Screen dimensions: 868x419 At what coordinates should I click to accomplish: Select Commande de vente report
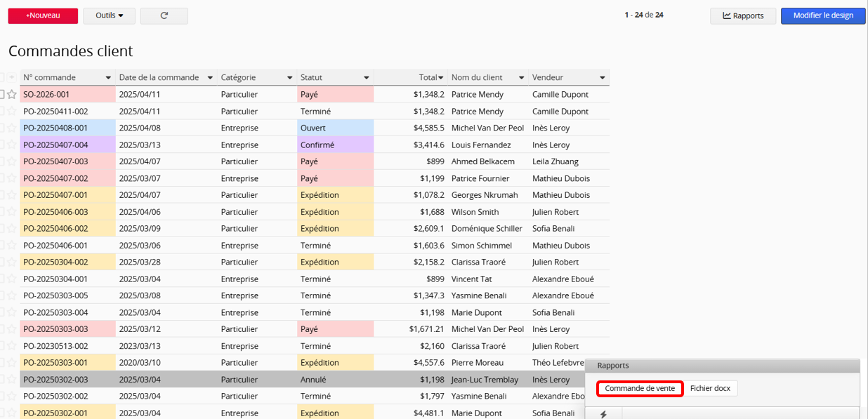pyautogui.click(x=640, y=388)
